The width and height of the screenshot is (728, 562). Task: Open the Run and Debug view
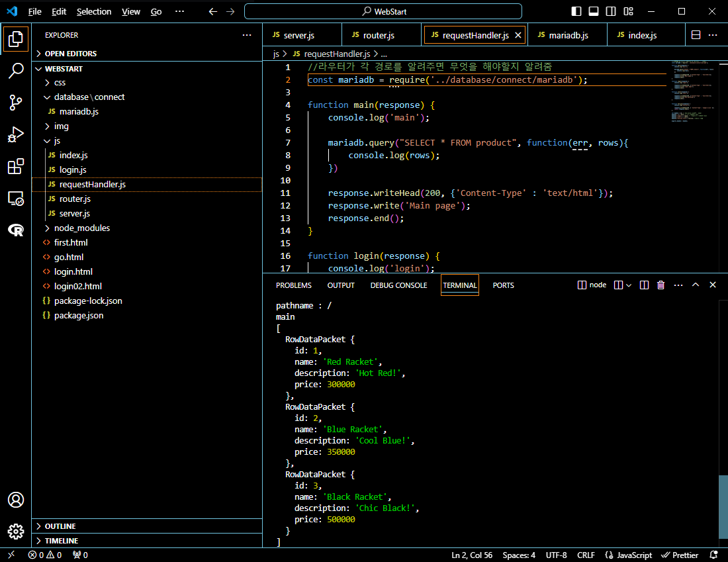(16, 134)
